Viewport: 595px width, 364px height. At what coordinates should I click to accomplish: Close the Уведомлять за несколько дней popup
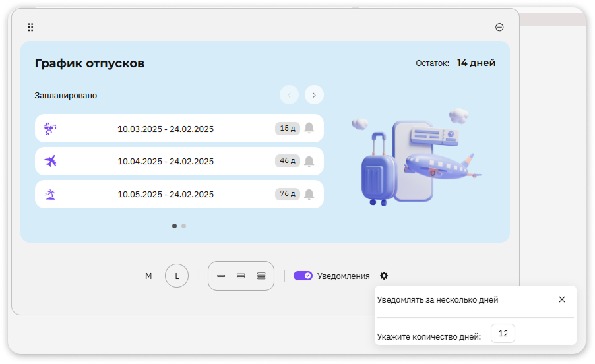[562, 299]
